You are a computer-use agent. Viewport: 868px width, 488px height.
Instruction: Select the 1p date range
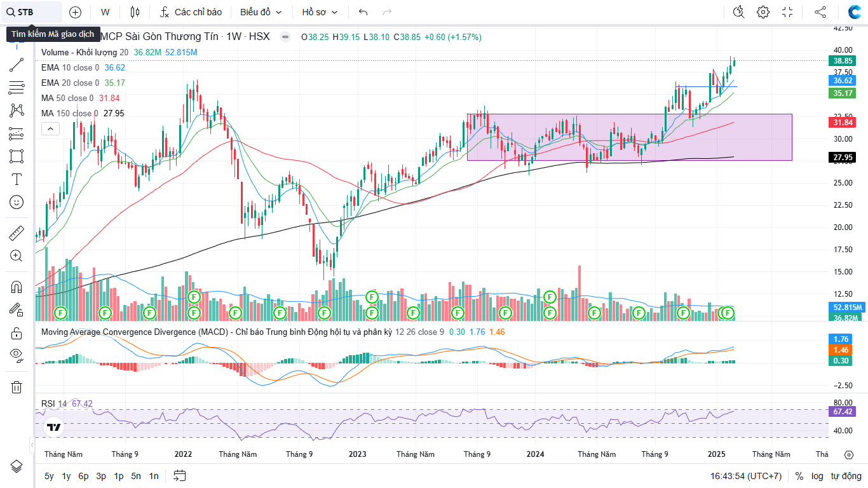click(119, 476)
